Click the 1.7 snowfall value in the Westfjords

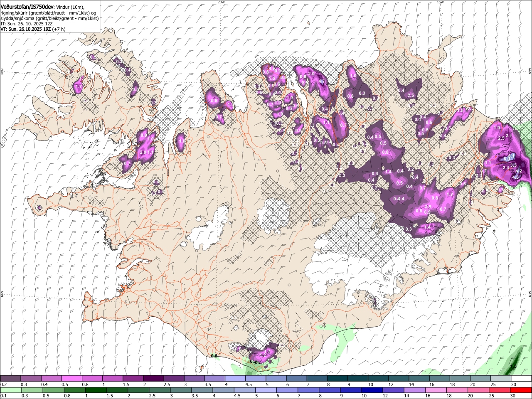tap(78, 87)
